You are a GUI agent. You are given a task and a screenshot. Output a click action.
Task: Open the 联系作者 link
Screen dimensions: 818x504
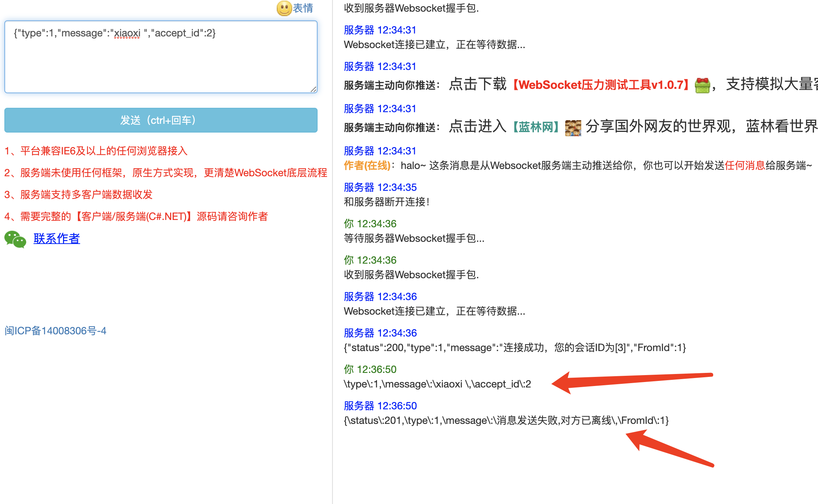click(x=56, y=239)
